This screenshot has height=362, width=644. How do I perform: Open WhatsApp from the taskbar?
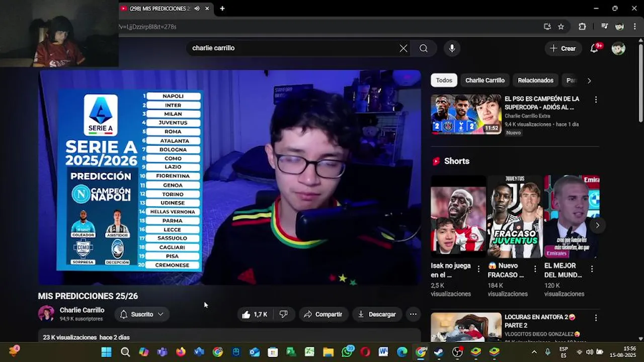point(347,352)
